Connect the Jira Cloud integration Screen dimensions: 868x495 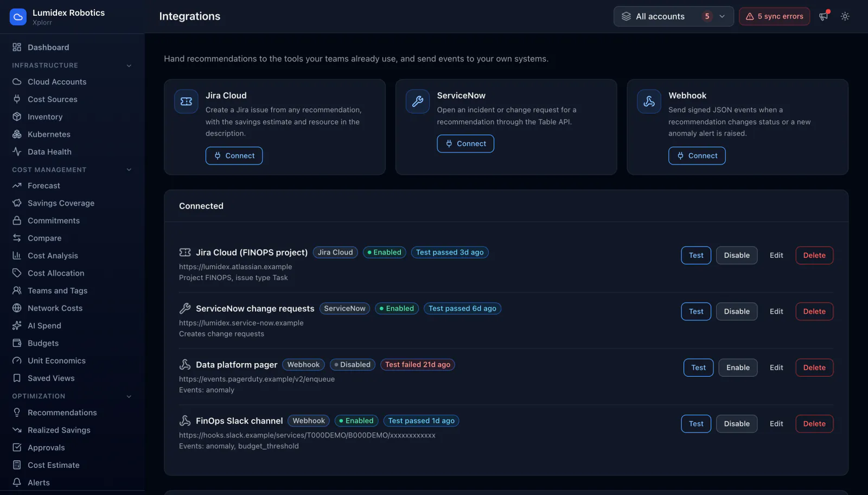pyautogui.click(x=234, y=156)
